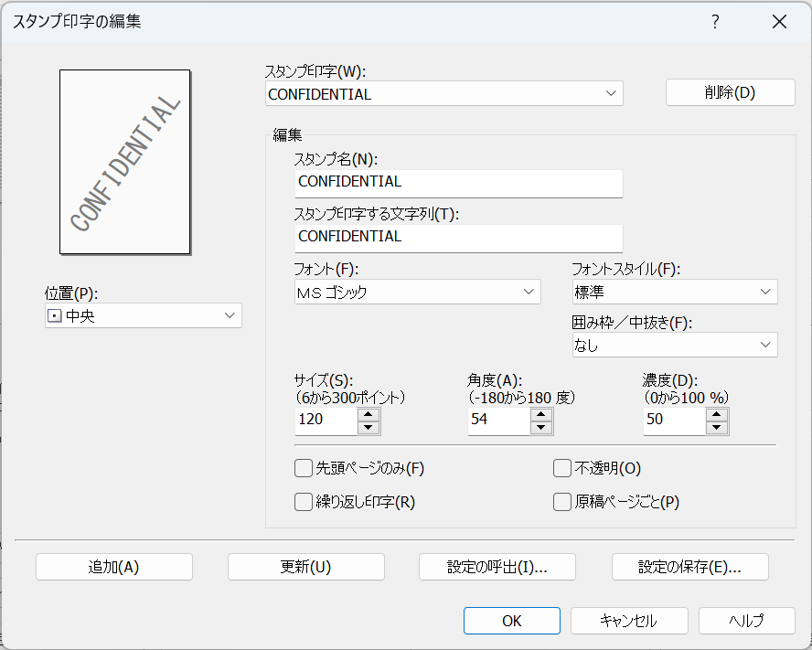Enable 原稿ページごと checkbox

pyautogui.click(x=562, y=502)
